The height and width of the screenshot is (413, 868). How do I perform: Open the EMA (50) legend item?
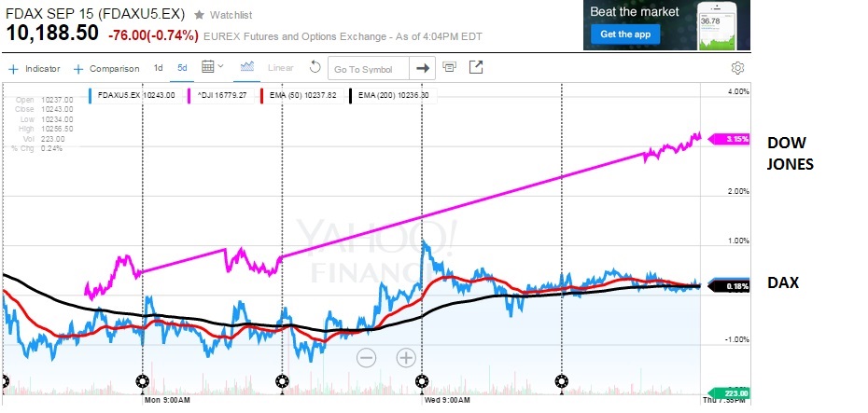299,95
